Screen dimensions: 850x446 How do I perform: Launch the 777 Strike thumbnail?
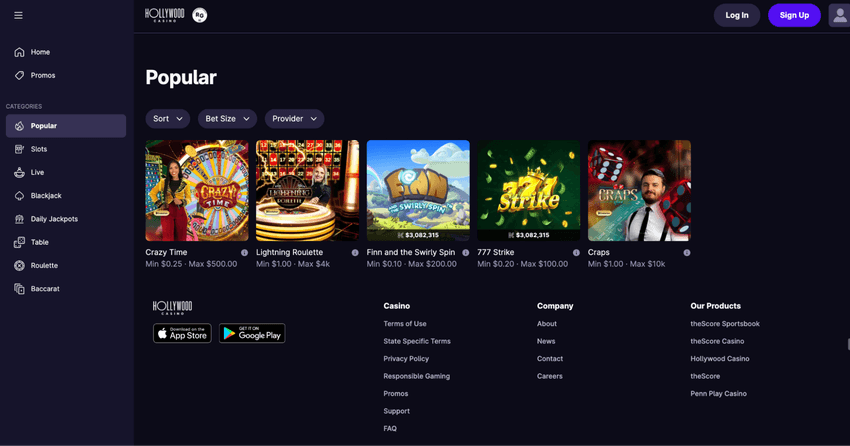coord(529,191)
